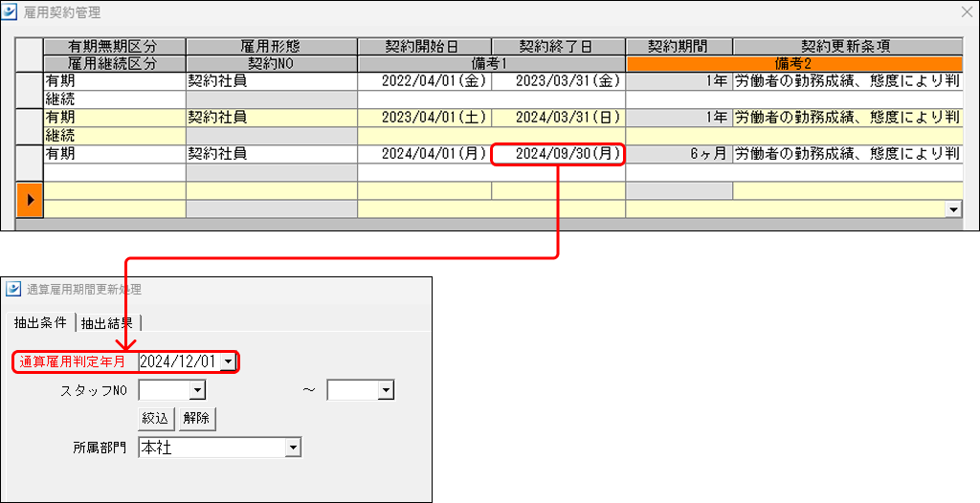980x503 pixels.
Task: Click the 通算雇用期間更新処理 window app icon
Action: point(13,290)
